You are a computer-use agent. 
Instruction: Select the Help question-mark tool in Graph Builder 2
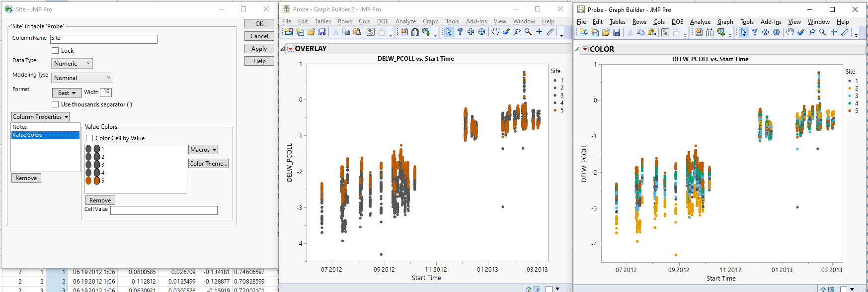coord(460,32)
